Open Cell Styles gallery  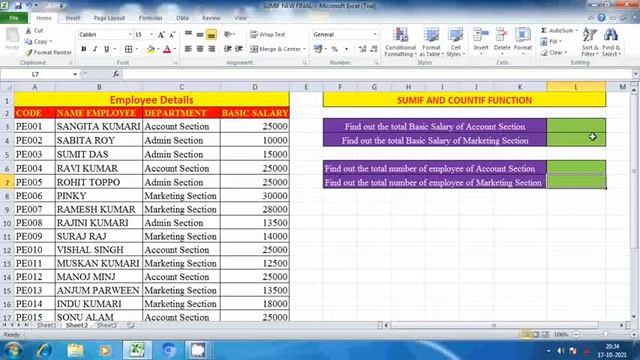pos(456,42)
